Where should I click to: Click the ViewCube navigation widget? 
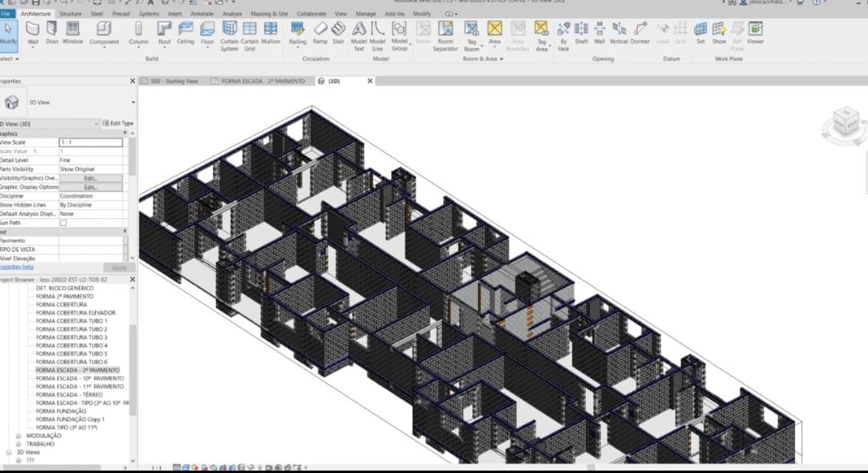click(845, 123)
